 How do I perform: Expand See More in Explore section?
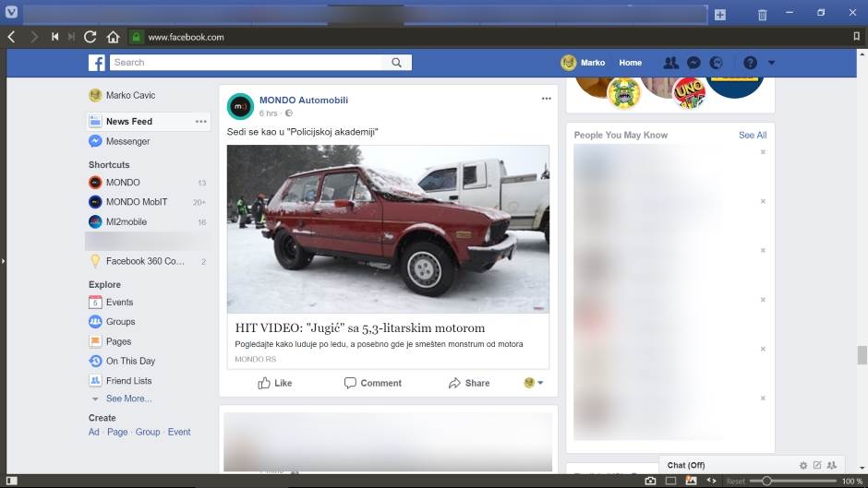tap(128, 399)
